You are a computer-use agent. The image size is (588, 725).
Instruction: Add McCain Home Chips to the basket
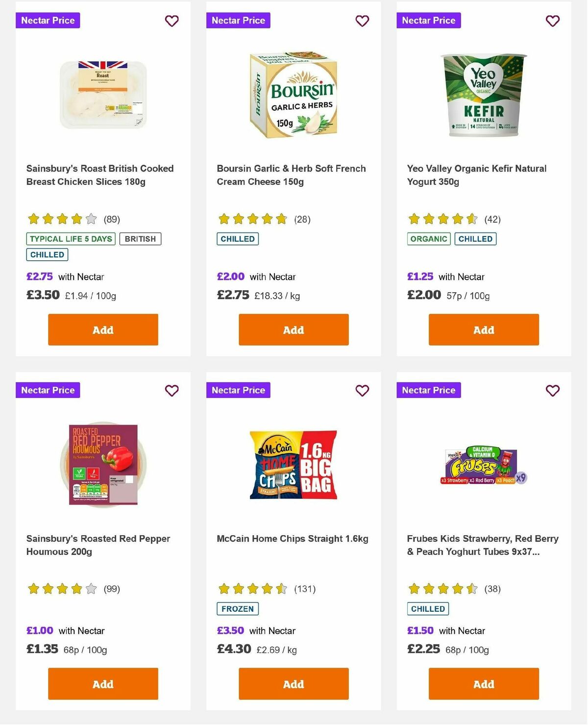(x=293, y=684)
